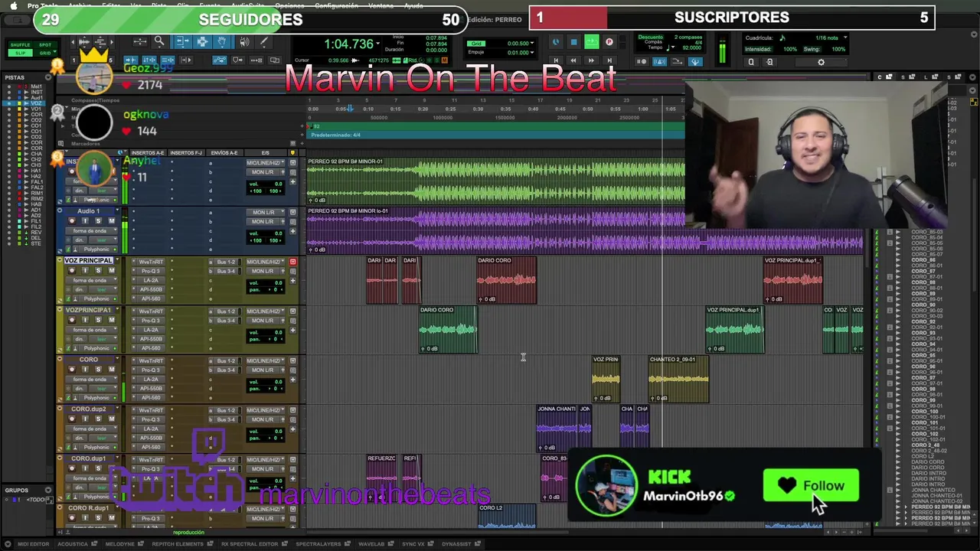This screenshot has height=551, width=980.
Task: Solo the Audio 1 track
Action: click(x=98, y=221)
